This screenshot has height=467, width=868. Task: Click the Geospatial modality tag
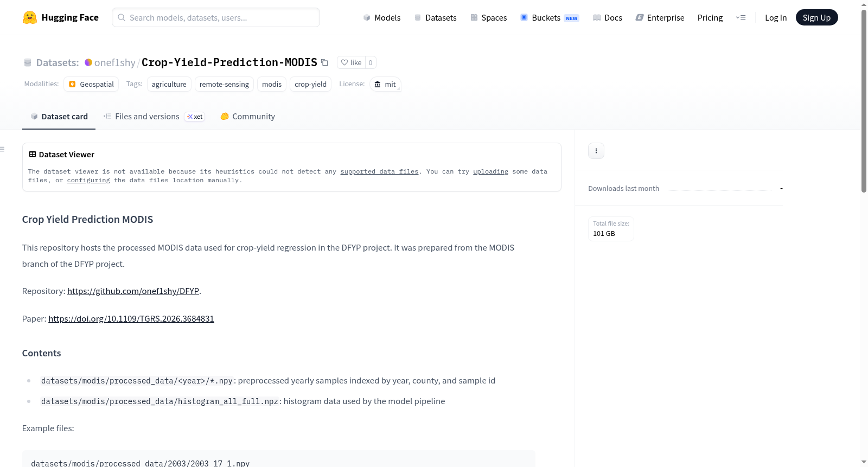[91, 84]
